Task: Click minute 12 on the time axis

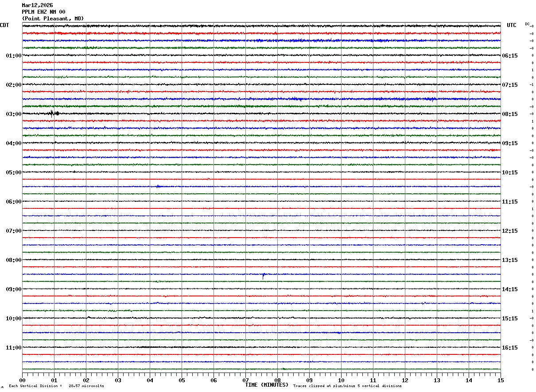Action: click(x=405, y=380)
